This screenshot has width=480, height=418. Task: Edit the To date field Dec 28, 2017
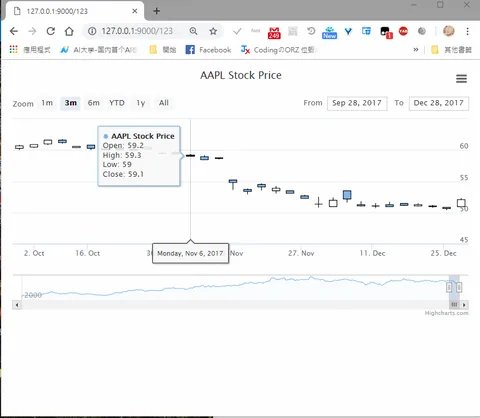point(439,103)
